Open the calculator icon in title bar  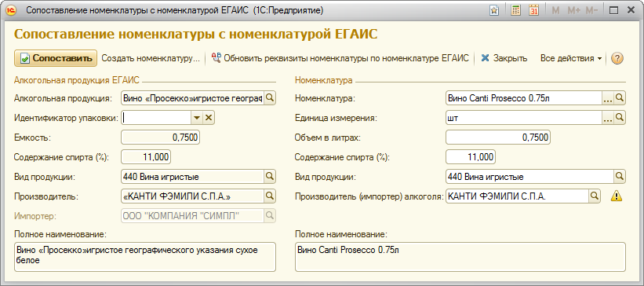tap(515, 11)
